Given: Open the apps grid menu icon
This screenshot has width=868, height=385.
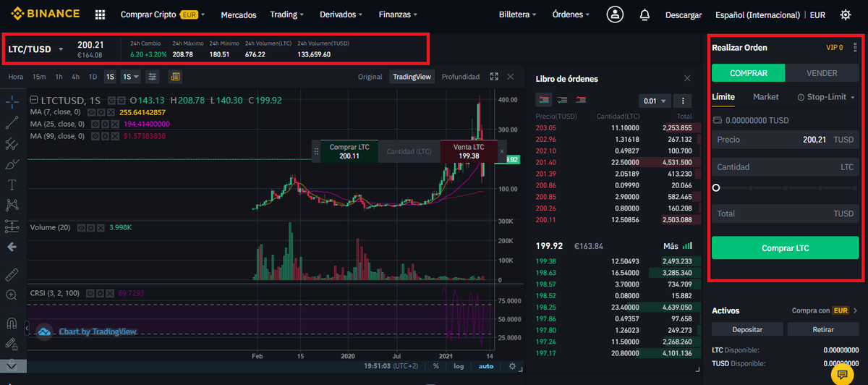Looking at the screenshot, I should click(100, 14).
